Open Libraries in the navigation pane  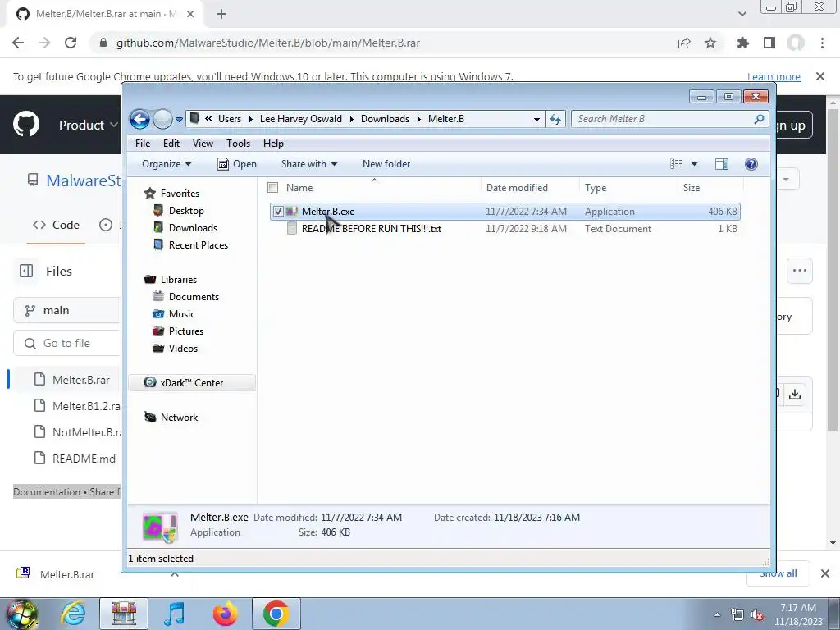point(178,280)
